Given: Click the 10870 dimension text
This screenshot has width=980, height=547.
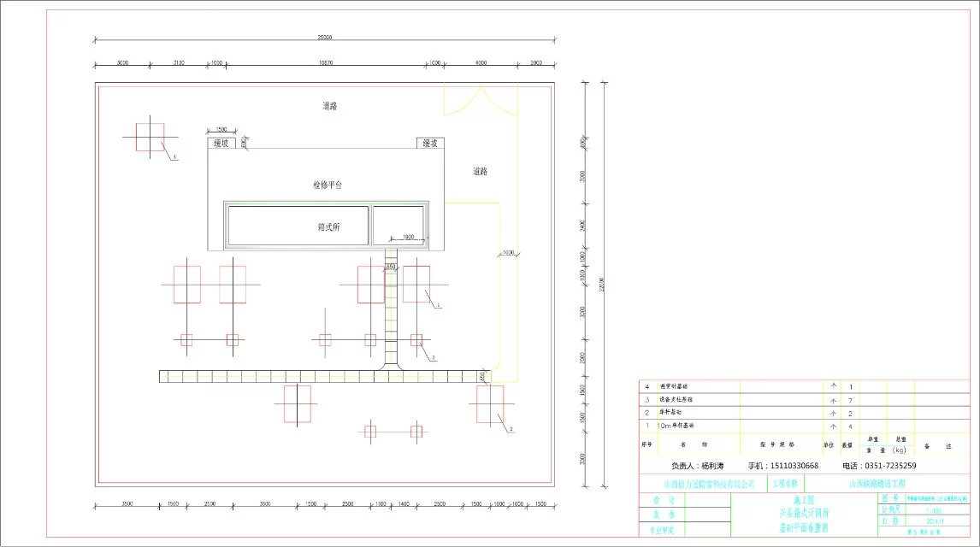Looking at the screenshot, I should click(326, 63).
